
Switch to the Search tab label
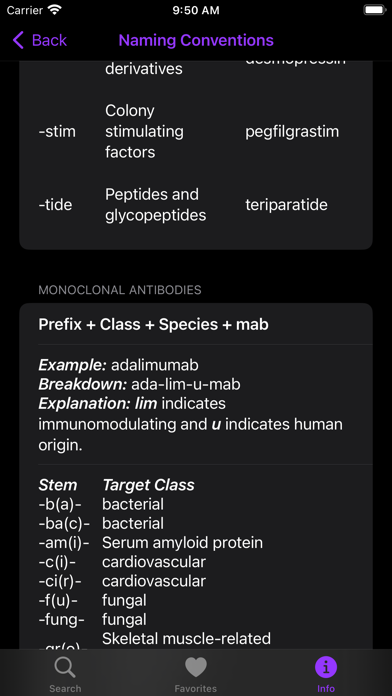click(65, 688)
